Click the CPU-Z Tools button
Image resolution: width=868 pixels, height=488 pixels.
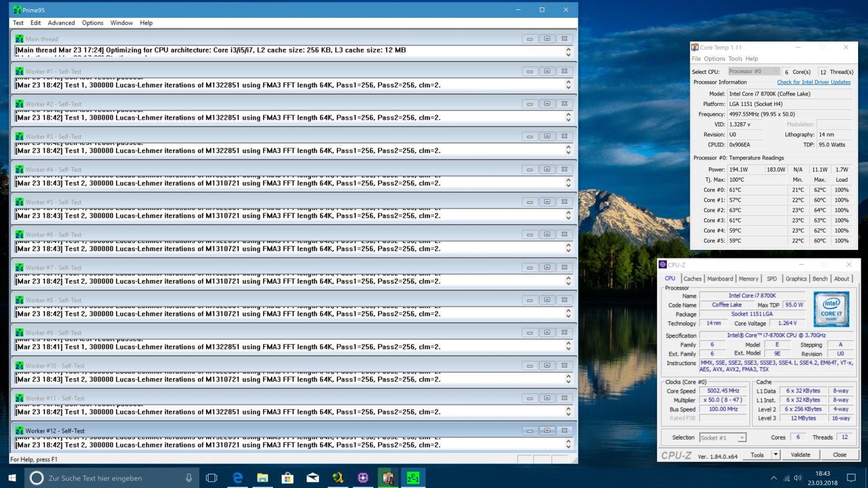coord(757,455)
